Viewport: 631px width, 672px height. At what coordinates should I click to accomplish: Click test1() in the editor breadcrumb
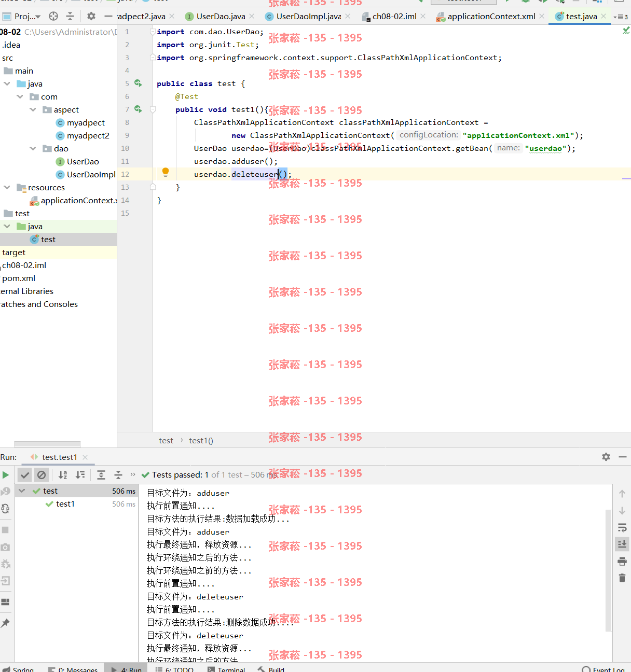pos(201,441)
